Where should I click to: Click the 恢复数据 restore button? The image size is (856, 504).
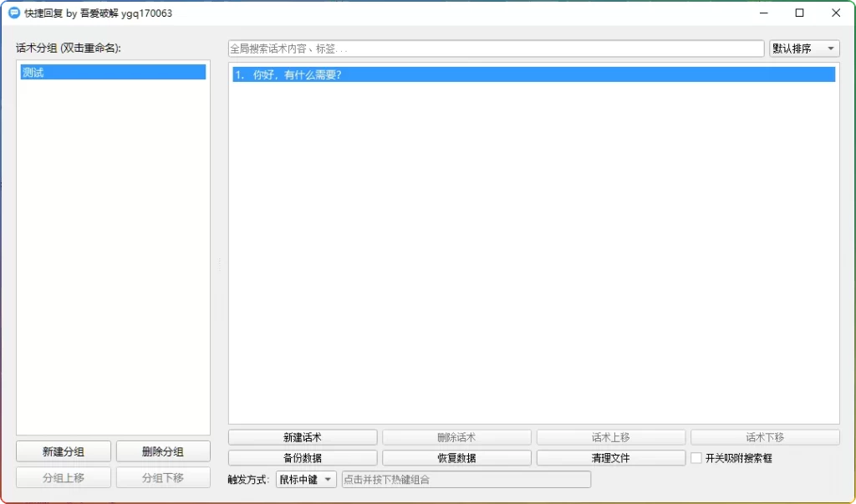click(456, 457)
